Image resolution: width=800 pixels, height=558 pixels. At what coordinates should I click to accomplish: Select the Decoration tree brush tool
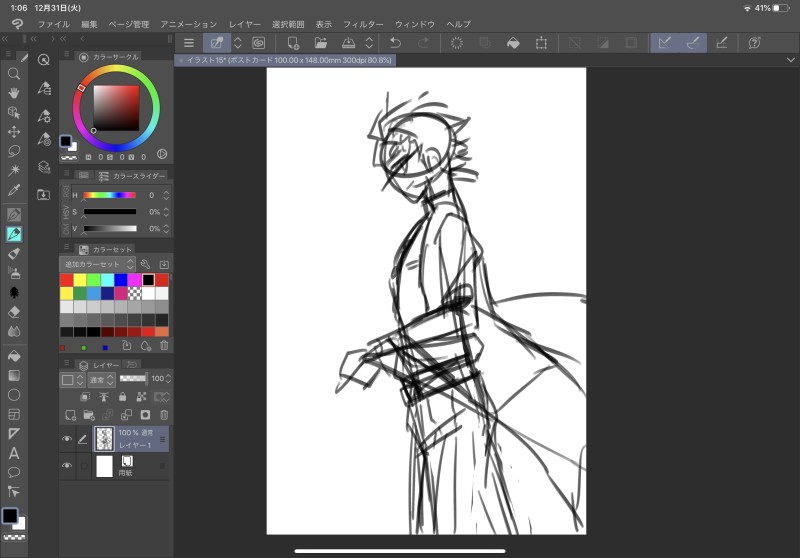pos(14,292)
